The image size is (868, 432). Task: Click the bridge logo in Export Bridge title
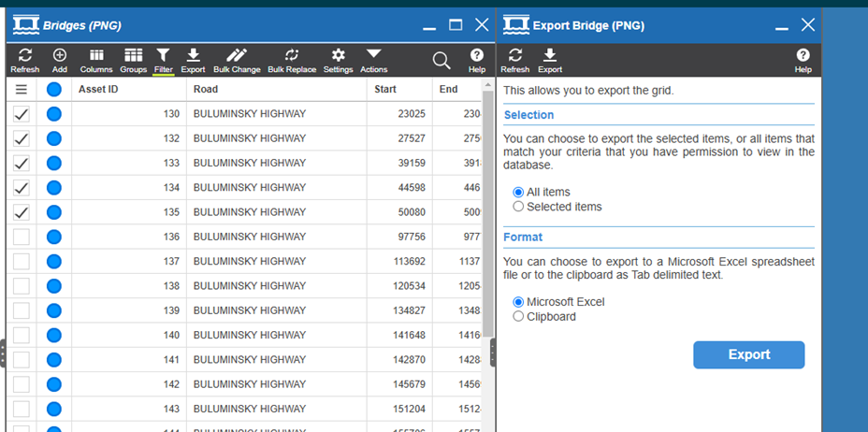[516, 25]
